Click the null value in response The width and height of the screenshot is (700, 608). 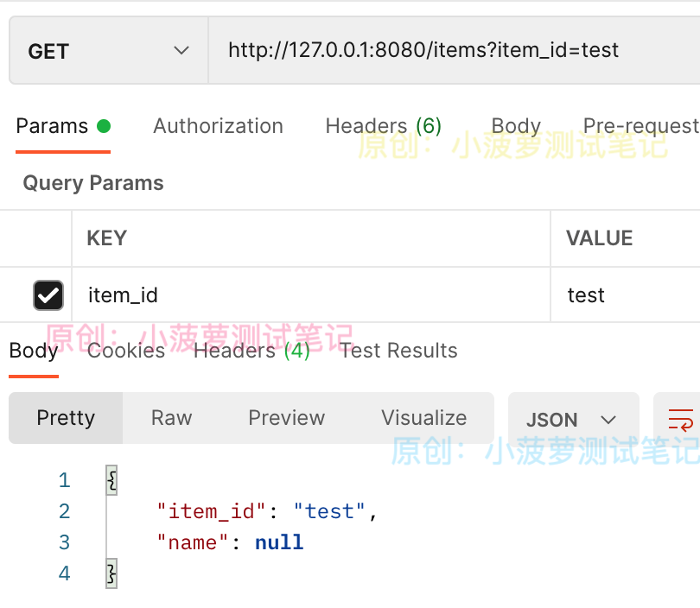point(279,542)
